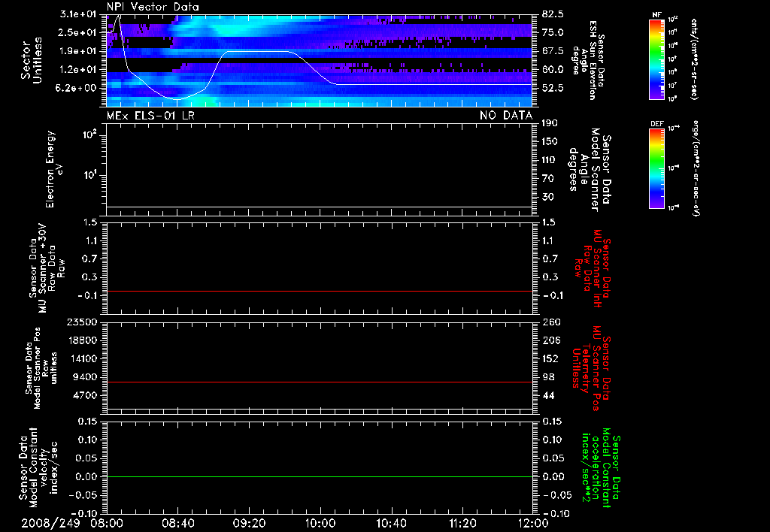Viewport: 770px width, 532px height.
Task: Click the '44' telemetry axis value
Action: coord(548,395)
